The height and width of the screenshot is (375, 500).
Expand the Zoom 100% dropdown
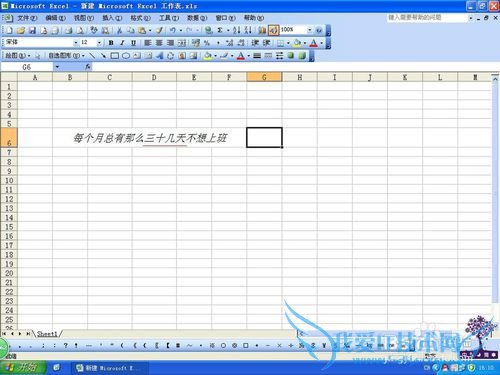pyautogui.click(x=310, y=30)
